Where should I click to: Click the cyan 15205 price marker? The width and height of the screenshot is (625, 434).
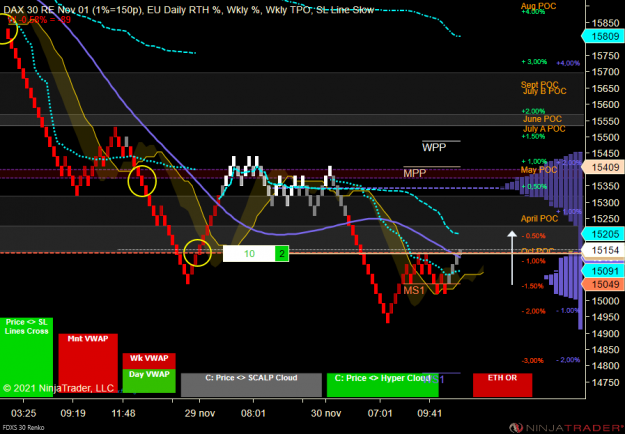coord(603,234)
